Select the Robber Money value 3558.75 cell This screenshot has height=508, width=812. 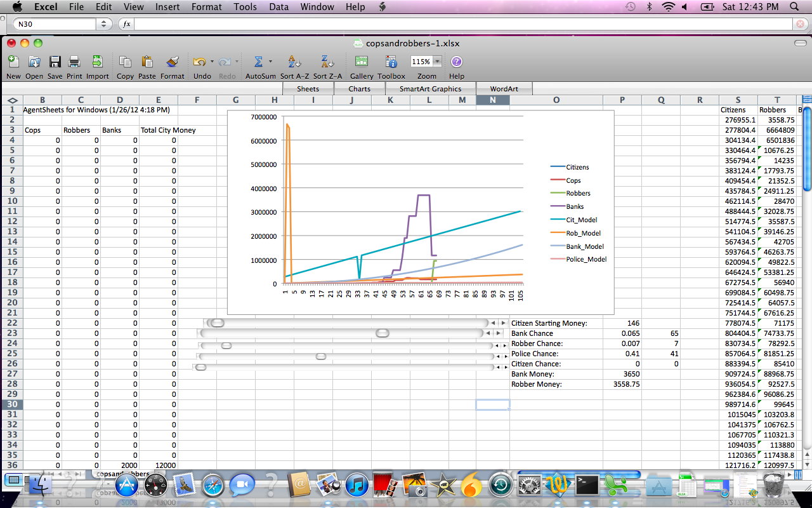point(622,384)
